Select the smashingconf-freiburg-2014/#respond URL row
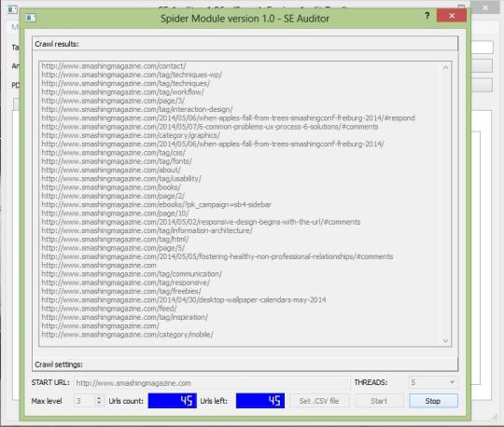Viewport: 504px width, 427px height. pos(229,118)
